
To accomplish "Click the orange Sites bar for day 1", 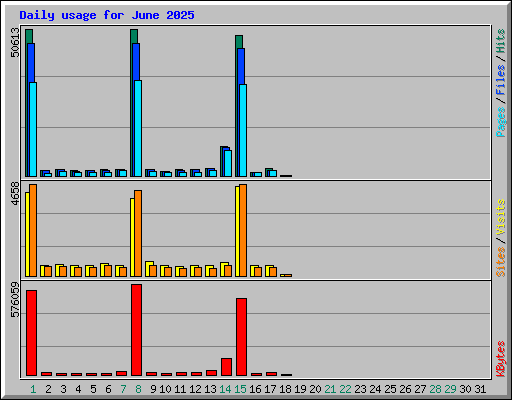I will click(x=33, y=230).
